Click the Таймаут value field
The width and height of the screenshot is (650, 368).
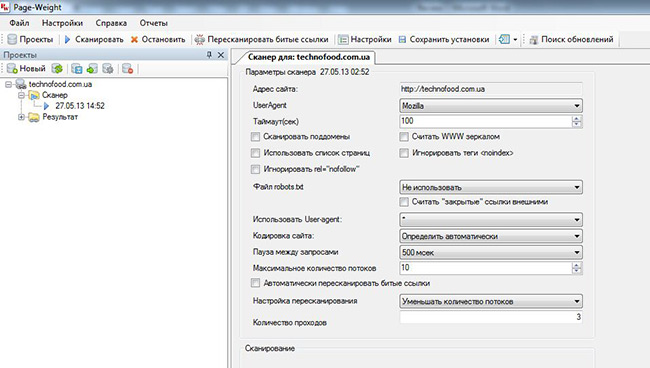pyautogui.click(x=485, y=121)
